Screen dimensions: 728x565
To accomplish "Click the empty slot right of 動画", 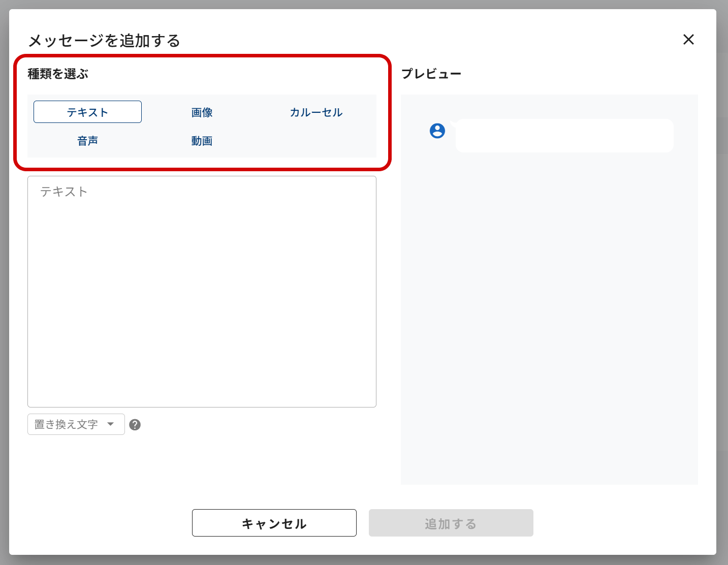I will click(316, 141).
